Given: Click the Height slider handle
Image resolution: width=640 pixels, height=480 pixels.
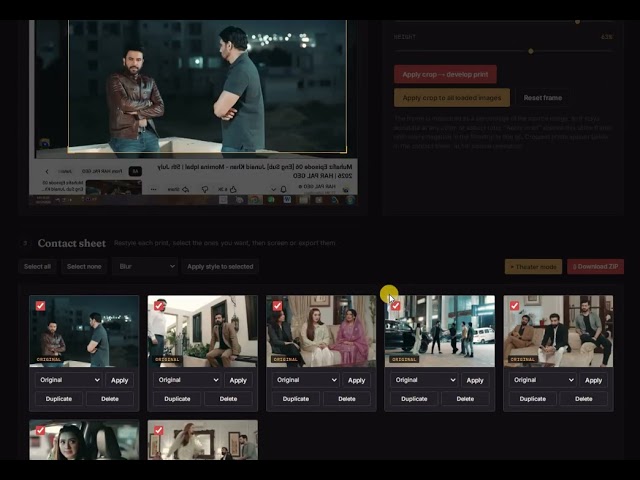Looking at the screenshot, I should coord(531,51).
